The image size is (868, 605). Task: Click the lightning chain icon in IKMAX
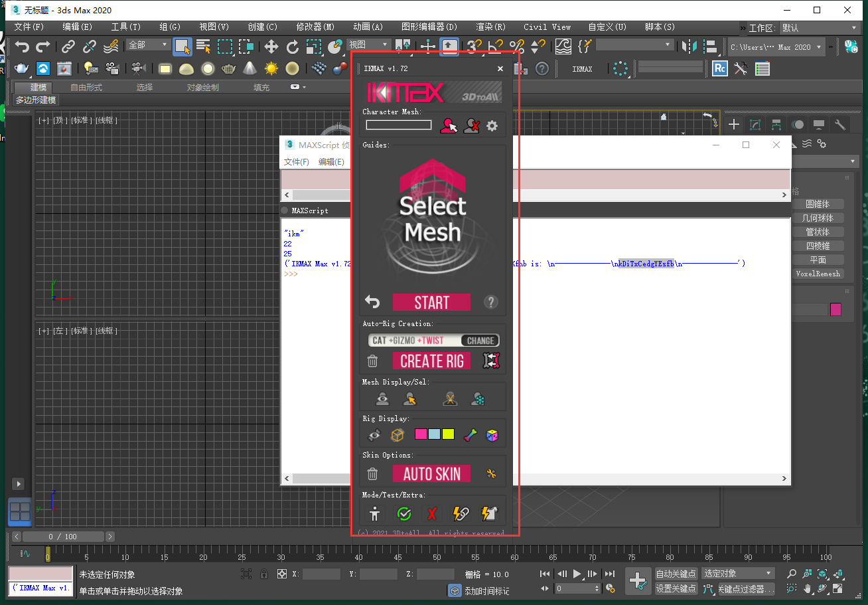coord(461,513)
